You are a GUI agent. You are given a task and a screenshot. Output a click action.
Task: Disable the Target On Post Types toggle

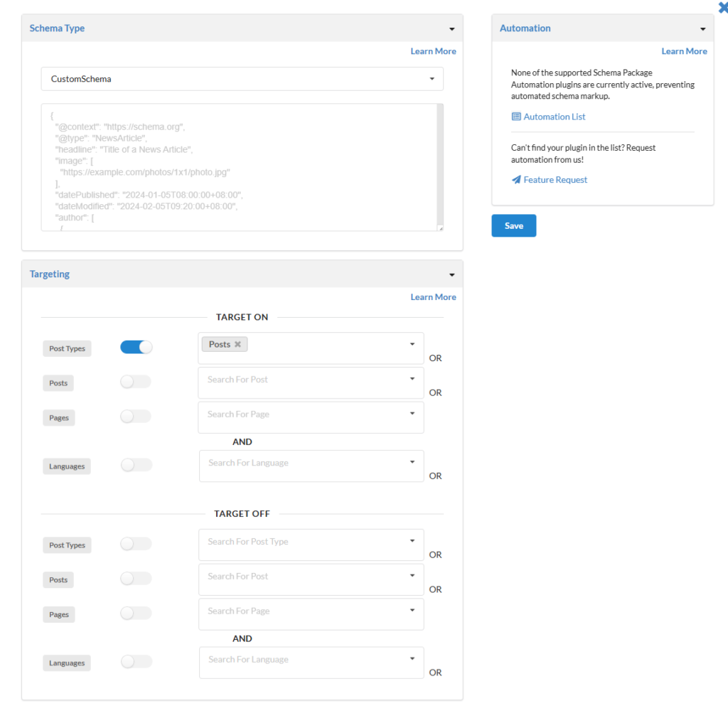click(x=136, y=347)
